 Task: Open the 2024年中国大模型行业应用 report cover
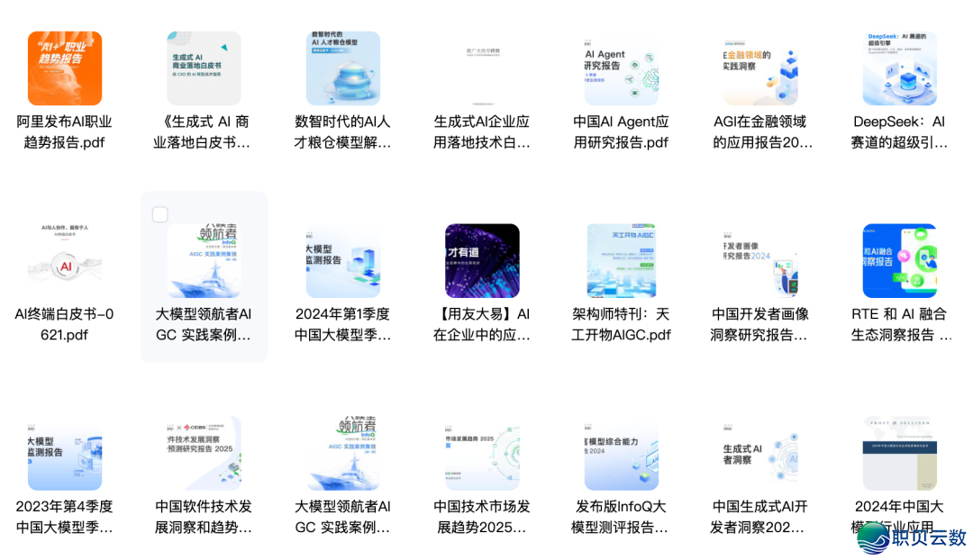899,453
